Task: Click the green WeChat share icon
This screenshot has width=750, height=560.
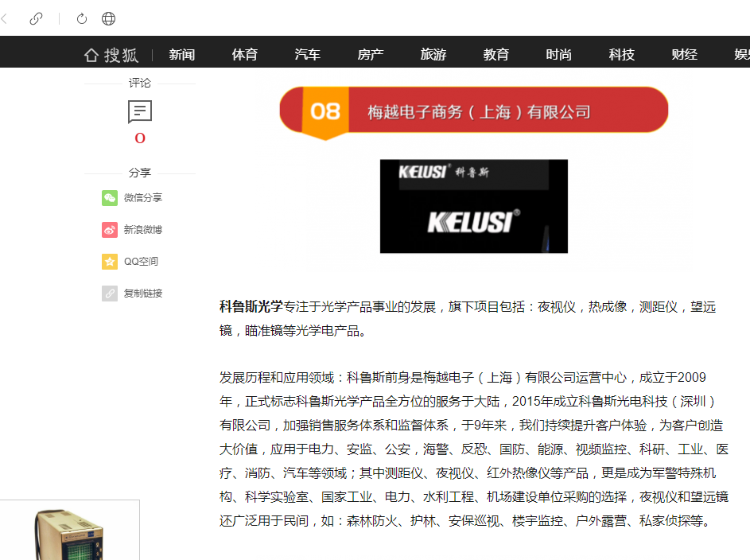Action: [110, 198]
